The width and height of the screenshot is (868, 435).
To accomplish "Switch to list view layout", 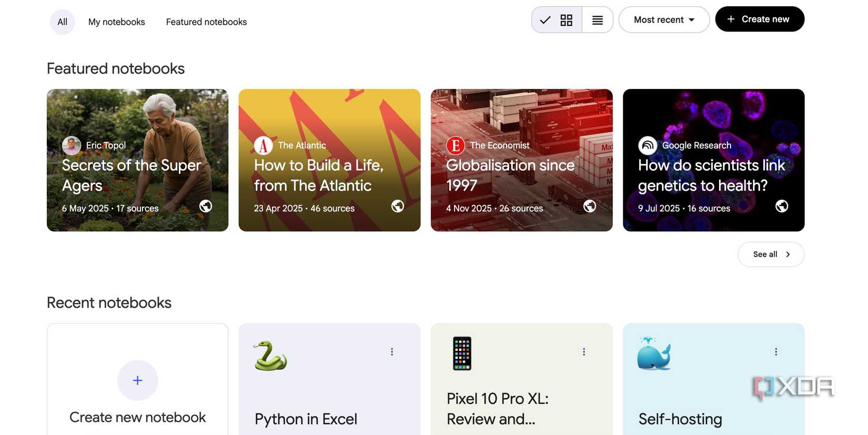I will tap(597, 20).
